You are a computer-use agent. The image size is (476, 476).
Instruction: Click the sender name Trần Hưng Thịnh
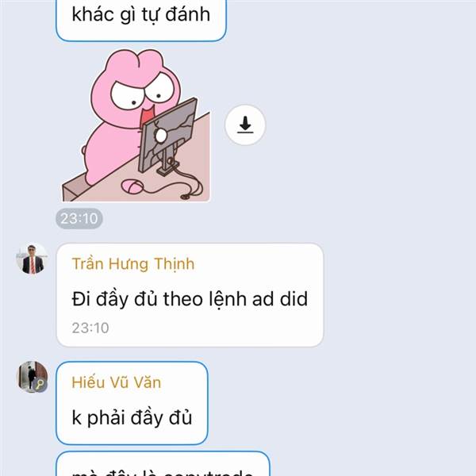(x=133, y=264)
